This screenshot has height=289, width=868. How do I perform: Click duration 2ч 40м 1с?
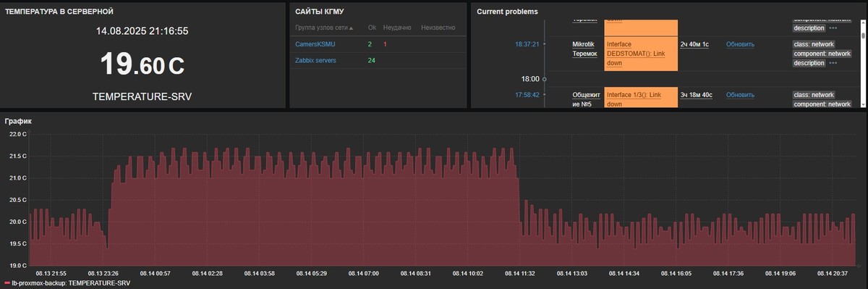tap(694, 44)
